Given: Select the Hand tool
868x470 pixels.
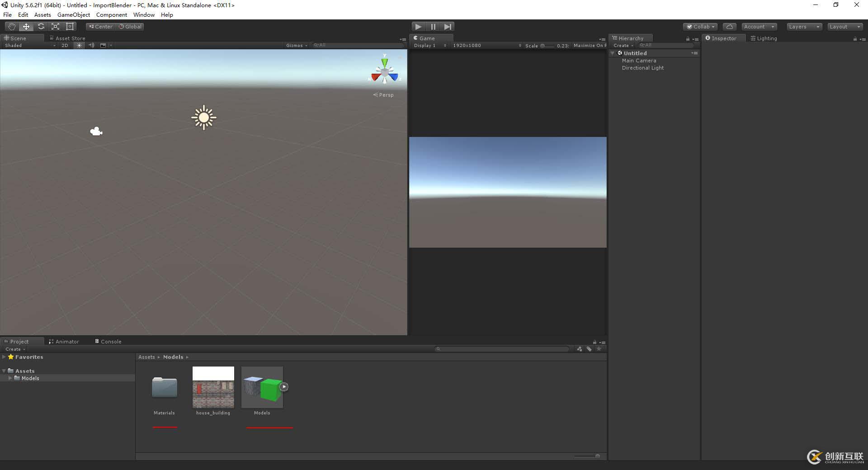Looking at the screenshot, I should 11,27.
